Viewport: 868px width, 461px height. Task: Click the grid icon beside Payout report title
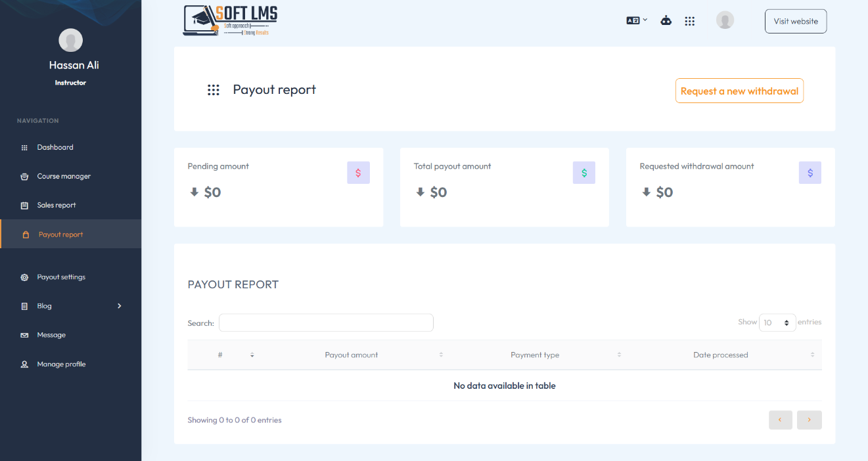pyautogui.click(x=214, y=90)
